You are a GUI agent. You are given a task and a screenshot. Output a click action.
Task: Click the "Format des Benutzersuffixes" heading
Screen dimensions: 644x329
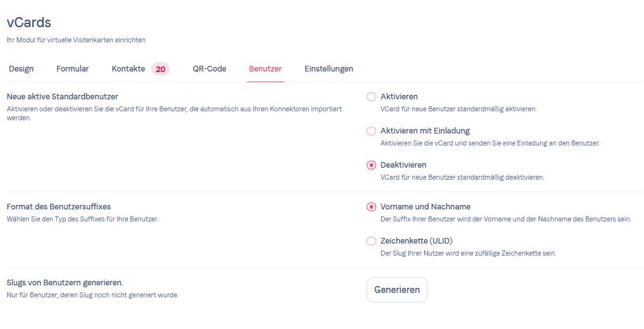pos(59,207)
